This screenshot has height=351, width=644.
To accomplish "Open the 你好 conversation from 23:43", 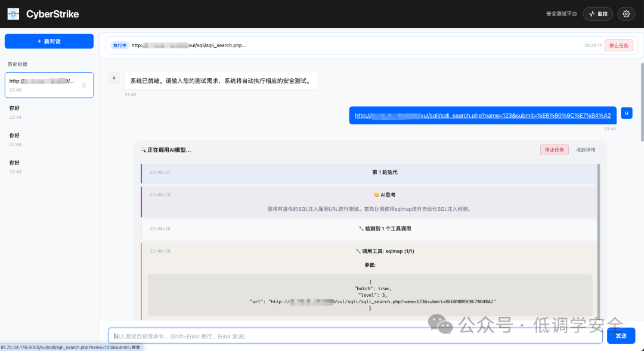I will [x=49, y=167].
